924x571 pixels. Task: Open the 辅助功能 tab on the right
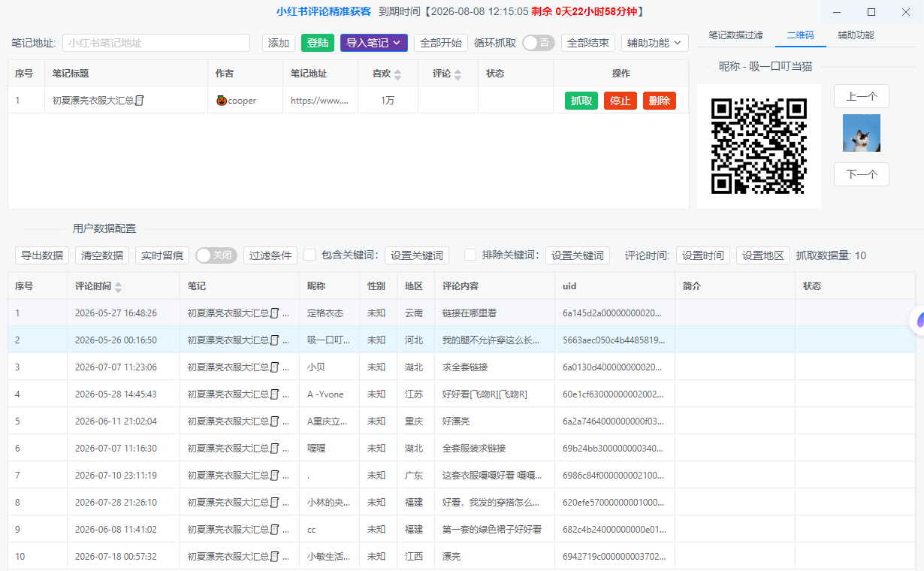click(856, 35)
